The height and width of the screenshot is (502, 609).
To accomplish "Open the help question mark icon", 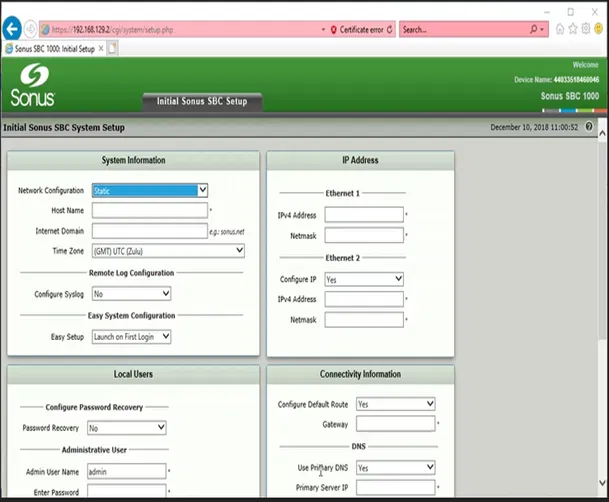I will point(589,128).
